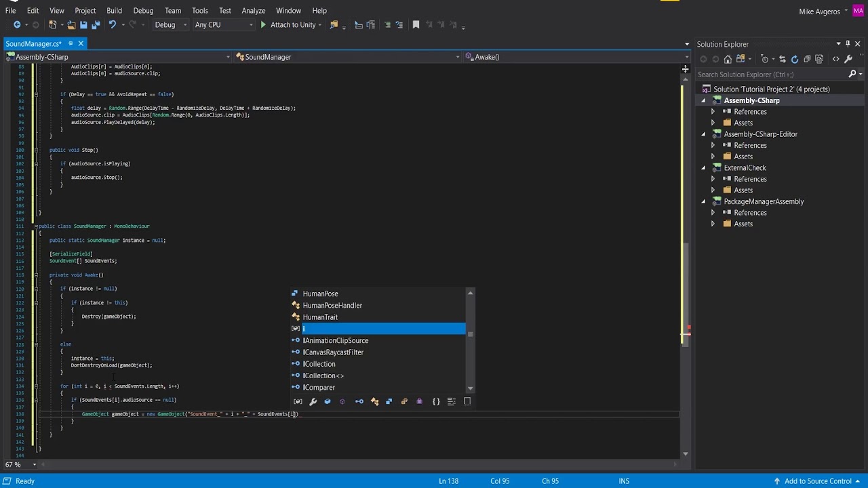Click the uncomment selected lines icon
The image size is (868, 488).
pyautogui.click(x=399, y=24)
